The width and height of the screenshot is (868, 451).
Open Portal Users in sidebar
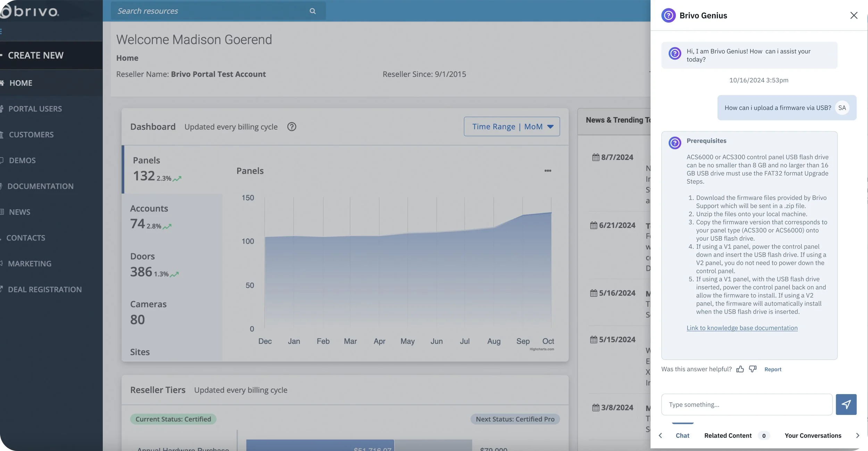35,109
